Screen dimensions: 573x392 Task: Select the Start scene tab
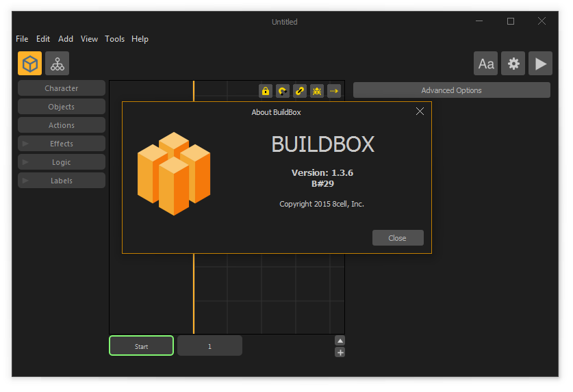pos(142,345)
